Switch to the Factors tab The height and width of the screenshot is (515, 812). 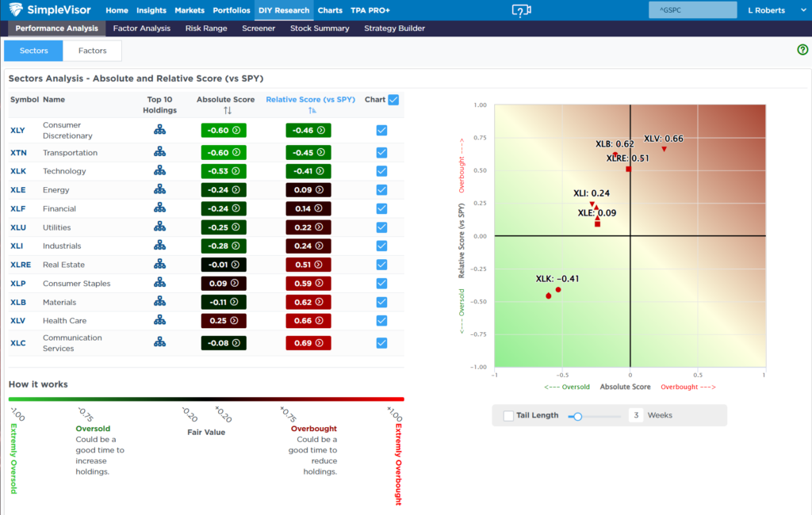pos(92,51)
